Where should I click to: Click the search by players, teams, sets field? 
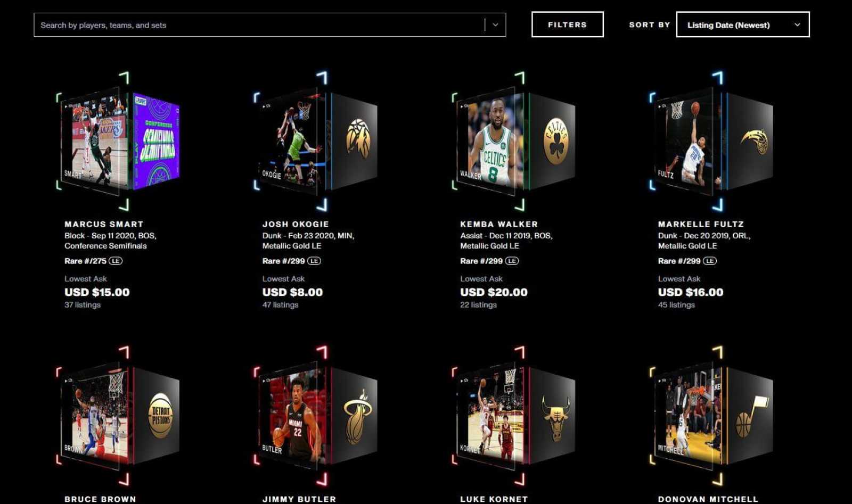click(259, 25)
